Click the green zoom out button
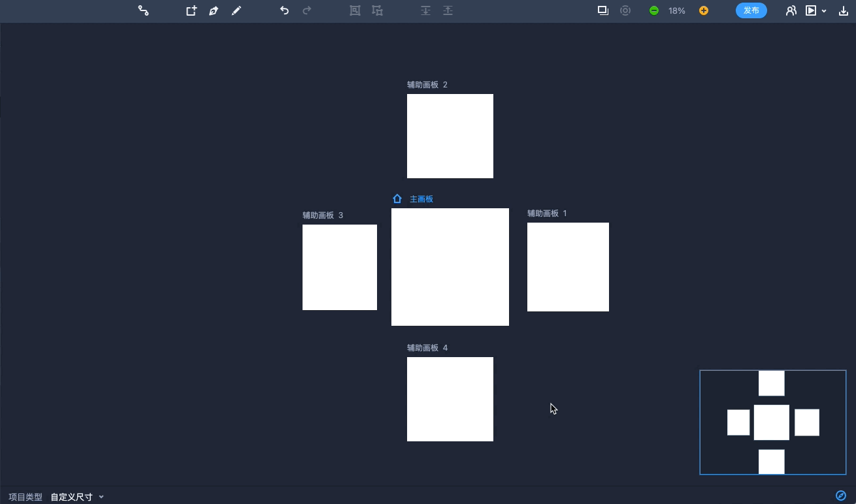The image size is (856, 504). 653,10
